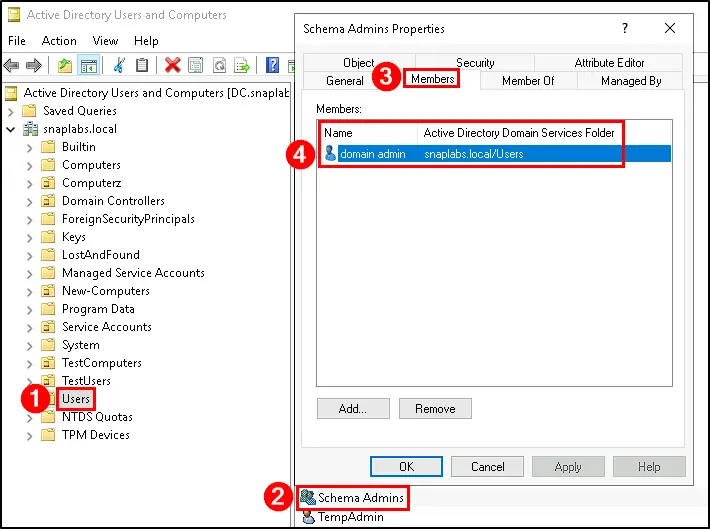Switch to the Security tab
710x529 pixels.
tap(475, 63)
